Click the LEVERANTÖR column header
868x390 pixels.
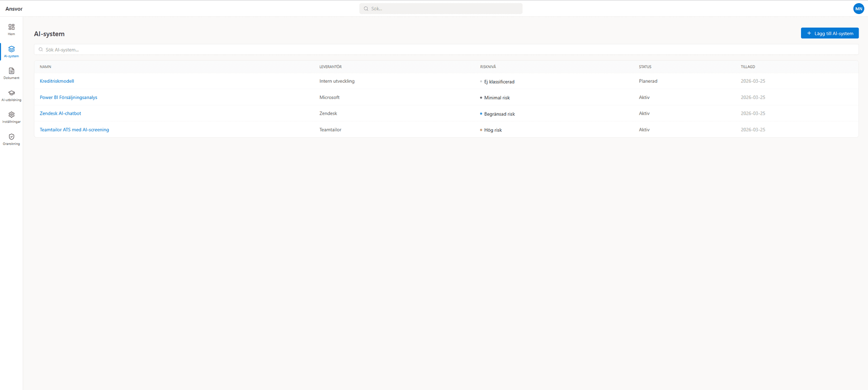click(x=330, y=67)
